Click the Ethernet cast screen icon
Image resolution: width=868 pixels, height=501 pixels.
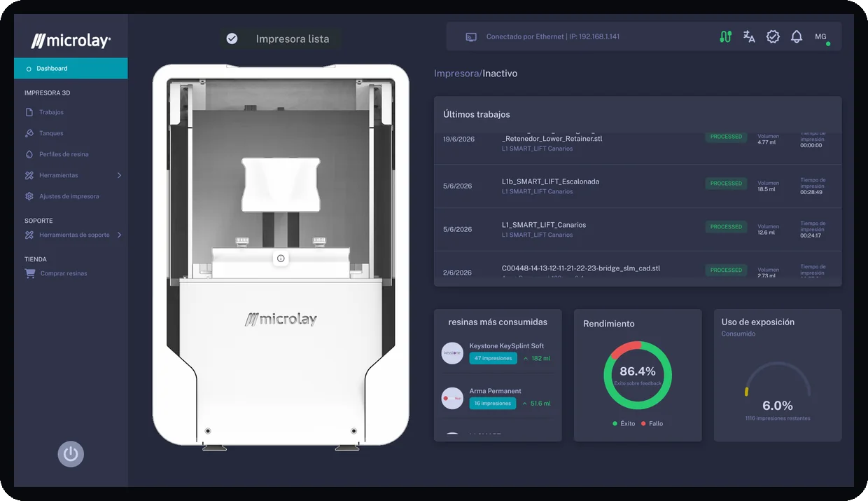coord(471,37)
